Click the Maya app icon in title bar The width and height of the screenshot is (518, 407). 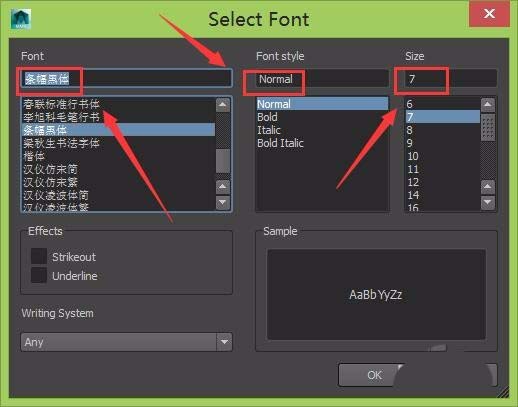[21, 19]
